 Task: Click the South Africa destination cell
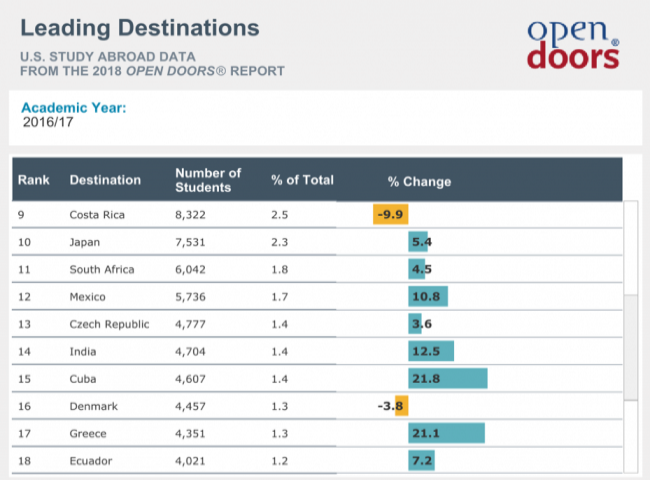(x=102, y=269)
